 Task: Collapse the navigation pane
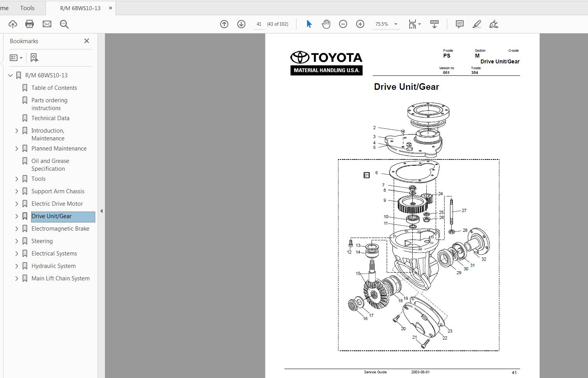[x=101, y=210]
